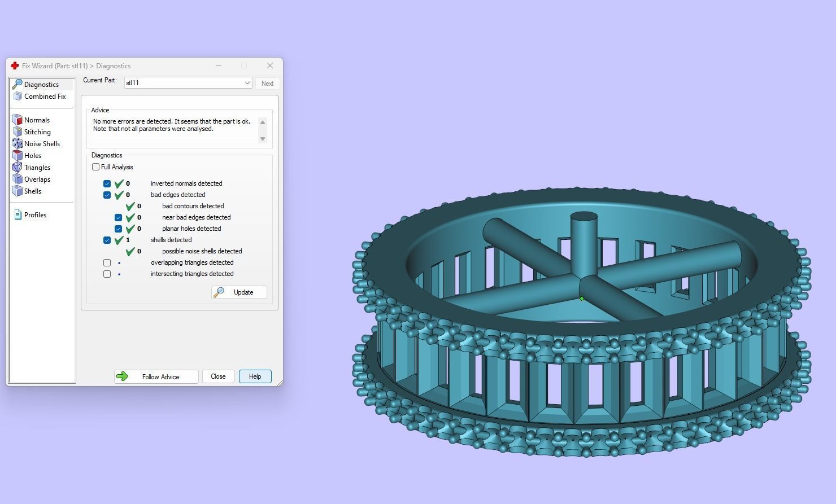Click the 'shells detected' label text
Screen dimensions: 836x504
coord(171,240)
